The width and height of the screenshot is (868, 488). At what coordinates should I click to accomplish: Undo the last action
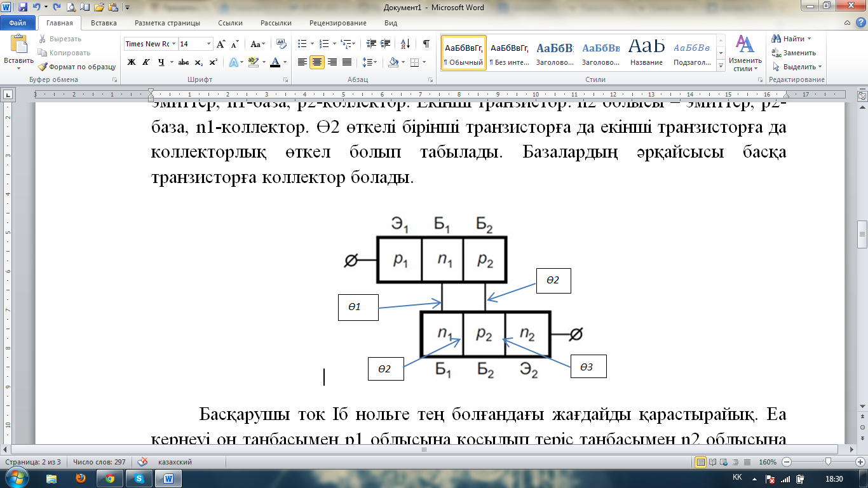tap(36, 8)
